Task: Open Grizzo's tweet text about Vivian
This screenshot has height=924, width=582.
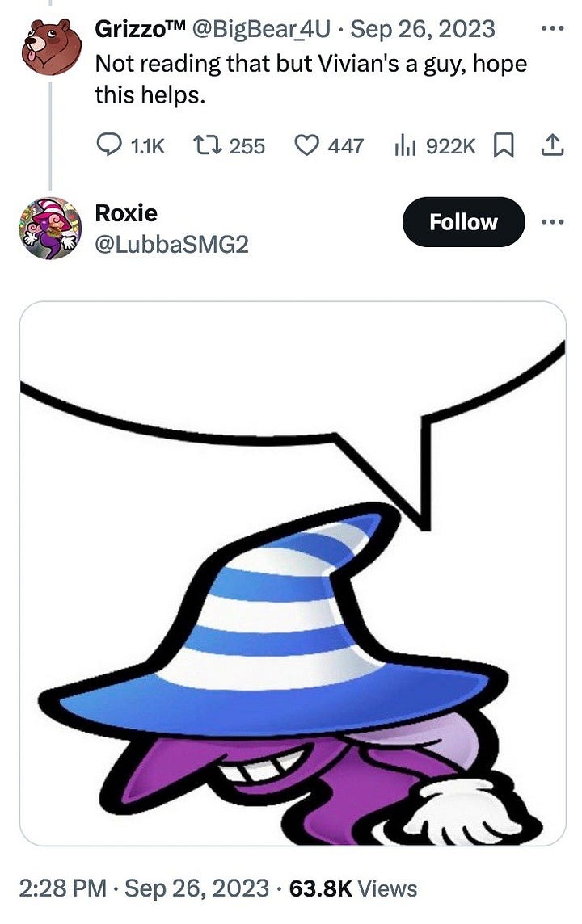Action: [310, 79]
